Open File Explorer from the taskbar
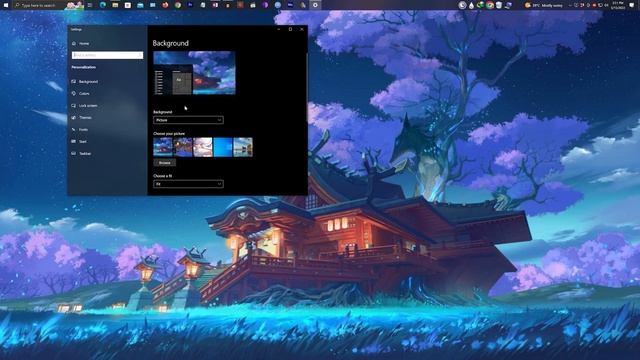Viewport: 640px width, 360px height. 115,5
